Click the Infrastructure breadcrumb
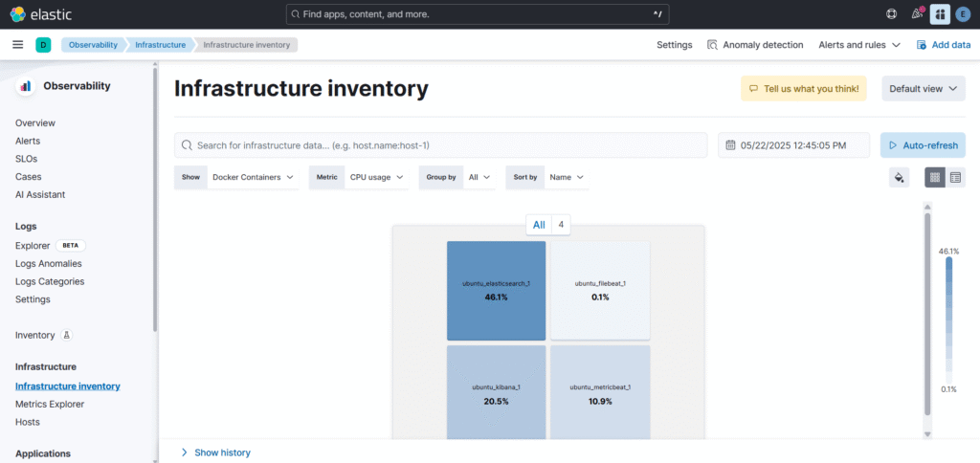This screenshot has height=463, width=980. pos(160,45)
